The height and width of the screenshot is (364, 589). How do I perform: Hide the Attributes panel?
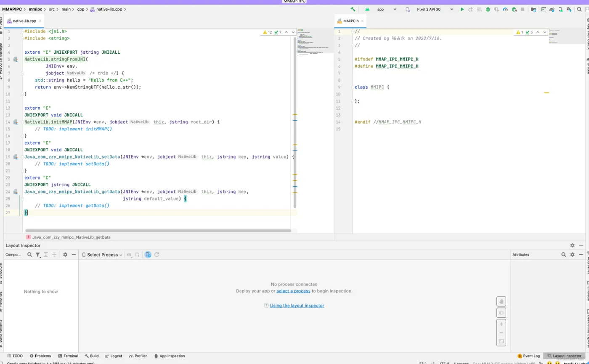(x=581, y=255)
